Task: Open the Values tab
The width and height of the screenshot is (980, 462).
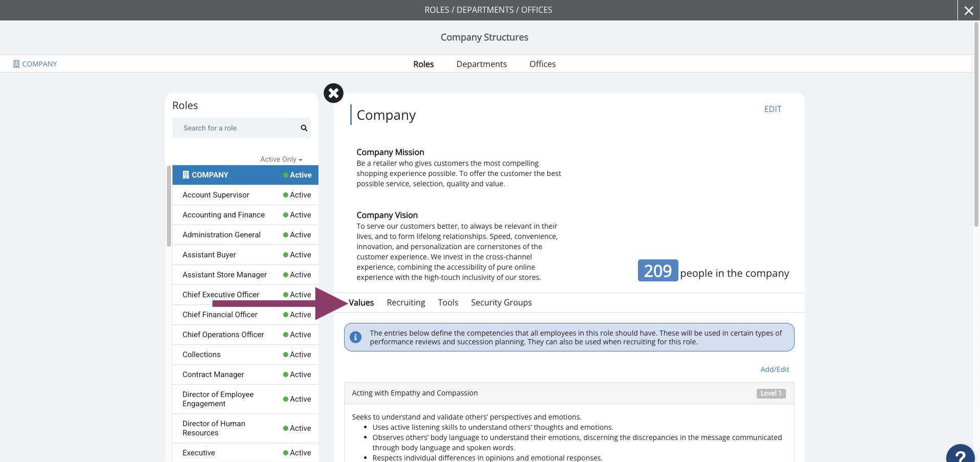Action: [x=361, y=302]
